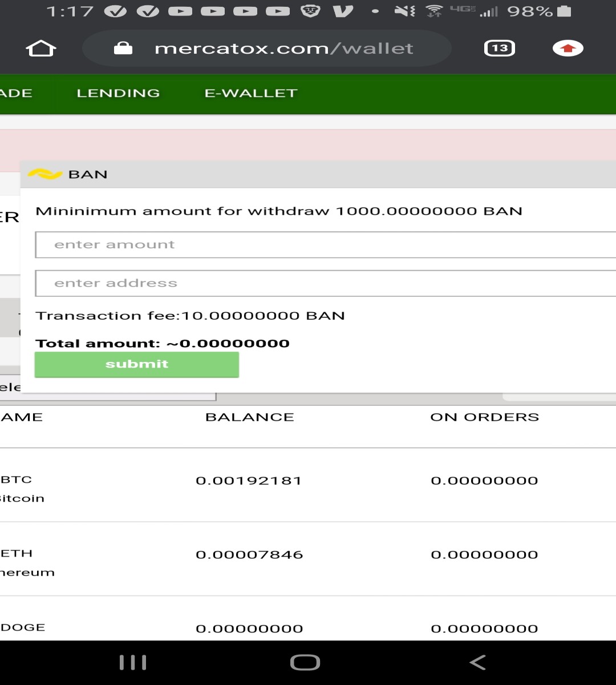This screenshot has width=616, height=685.
Task: Open the LENDING menu item
Action: 118,93
